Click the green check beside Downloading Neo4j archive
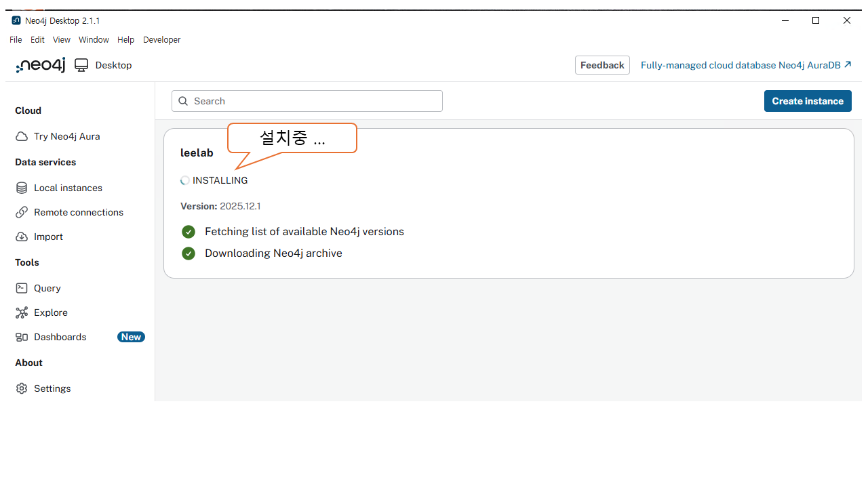Image resolution: width=868 pixels, height=488 pixels. click(x=189, y=253)
